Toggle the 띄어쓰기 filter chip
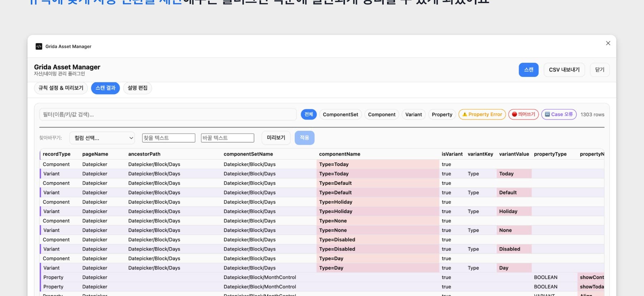The image size is (644, 296). (x=523, y=114)
